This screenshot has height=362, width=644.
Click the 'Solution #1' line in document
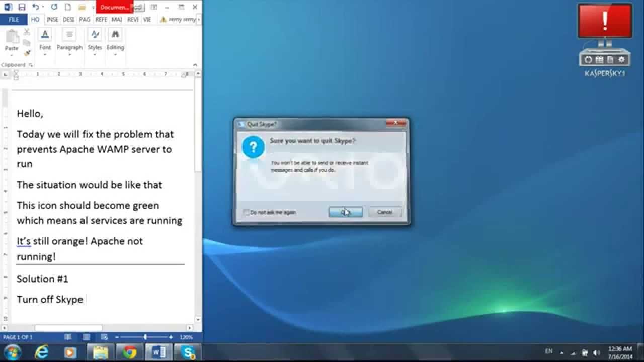coord(43,279)
